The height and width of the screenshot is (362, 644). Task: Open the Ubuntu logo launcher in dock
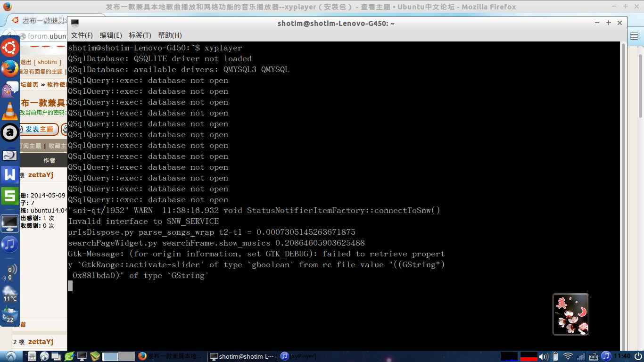pyautogui.click(x=9, y=47)
